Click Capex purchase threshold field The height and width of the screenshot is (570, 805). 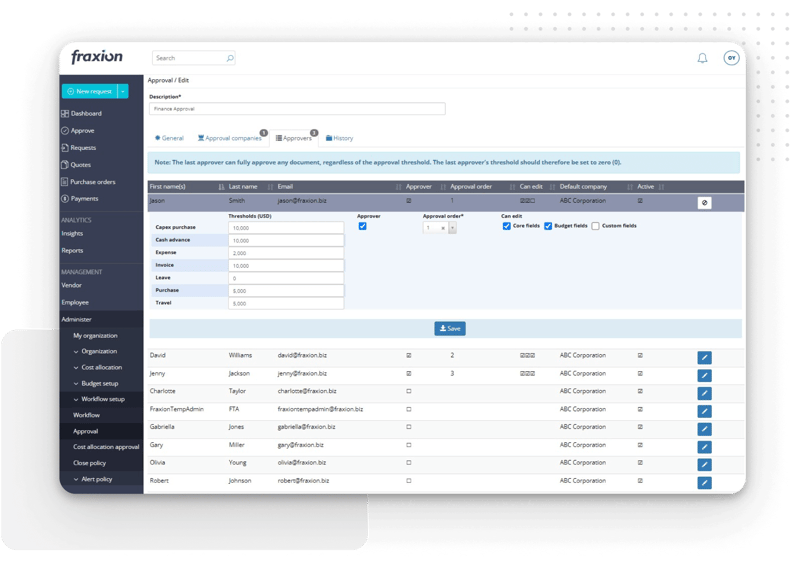pyautogui.click(x=286, y=228)
